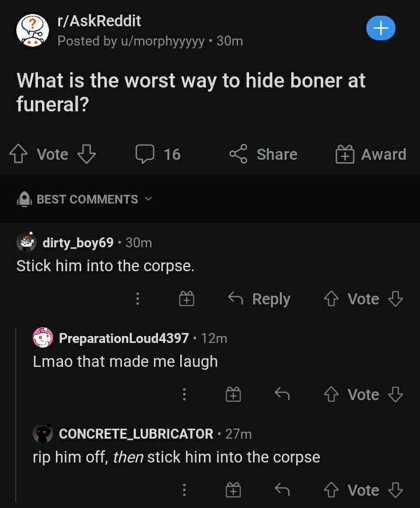Open the overflow menu on dirty_boy69's comment
Screen dimensions: 420x508
point(138,299)
